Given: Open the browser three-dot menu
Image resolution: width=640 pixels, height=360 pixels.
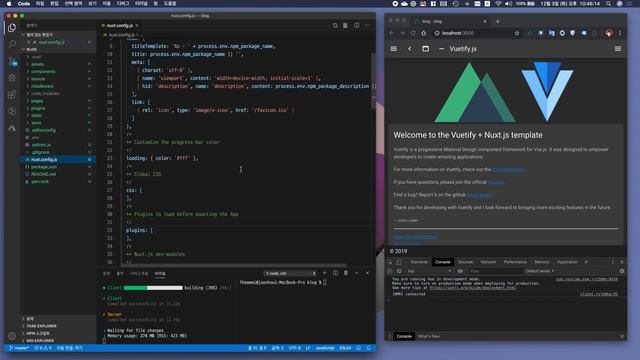Looking at the screenshot, I should pyautogui.click(x=620, y=33).
